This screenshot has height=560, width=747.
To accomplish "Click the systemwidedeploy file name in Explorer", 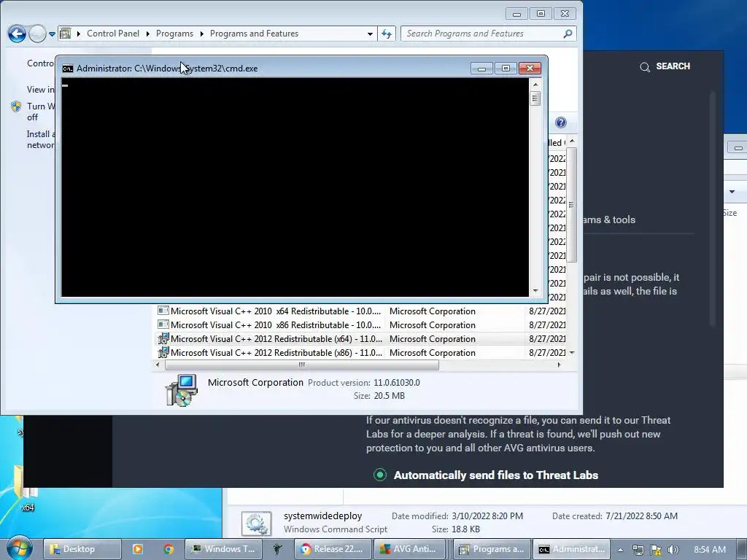I will point(322,516).
